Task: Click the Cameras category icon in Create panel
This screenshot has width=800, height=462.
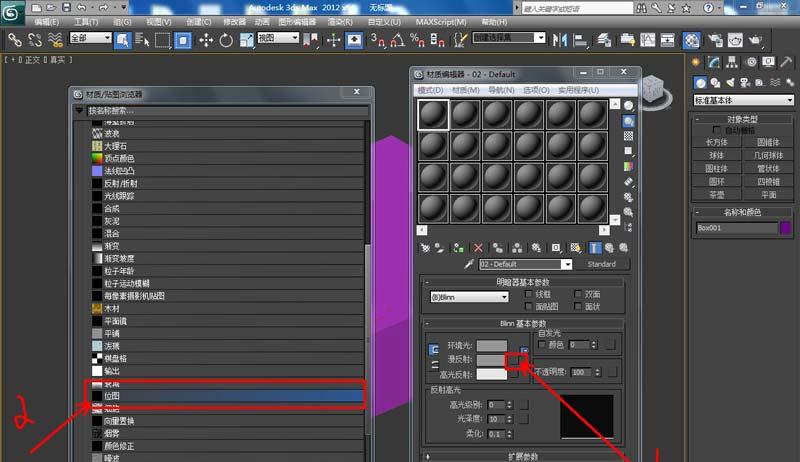Action: point(745,83)
